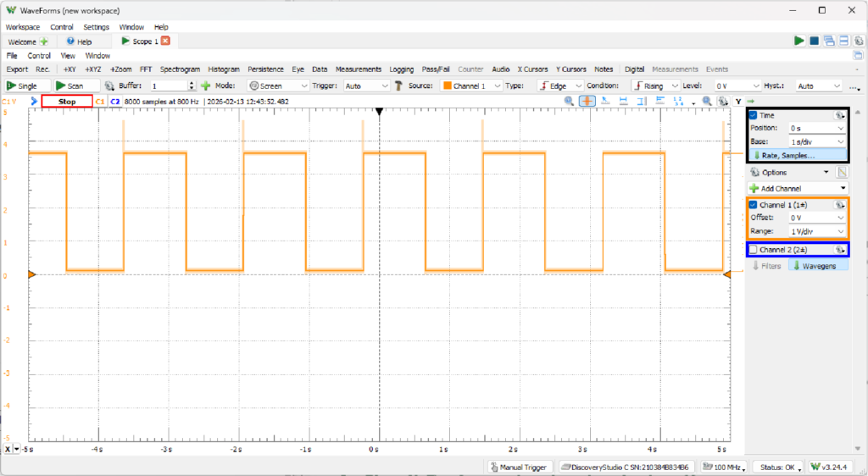This screenshot has height=476, width=868.
Task: Click the orange Channel 1 source swatch
Action: [446, 86]
